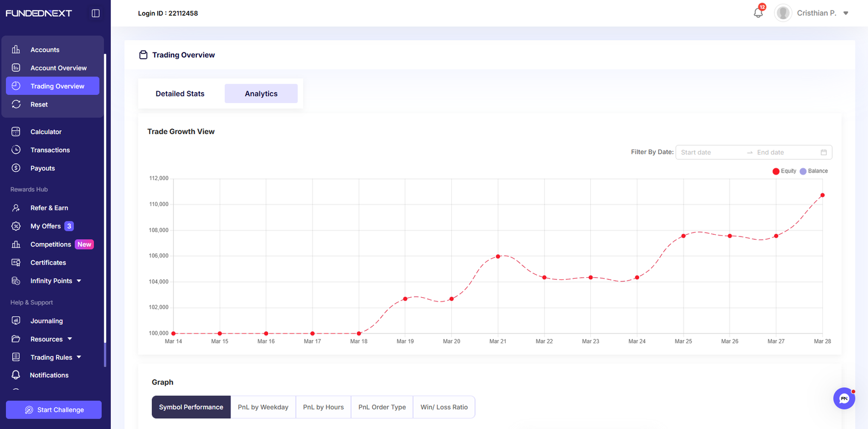The image size is (868, 429).
Task: Open Journaling page link
Action: pos(47,321)
